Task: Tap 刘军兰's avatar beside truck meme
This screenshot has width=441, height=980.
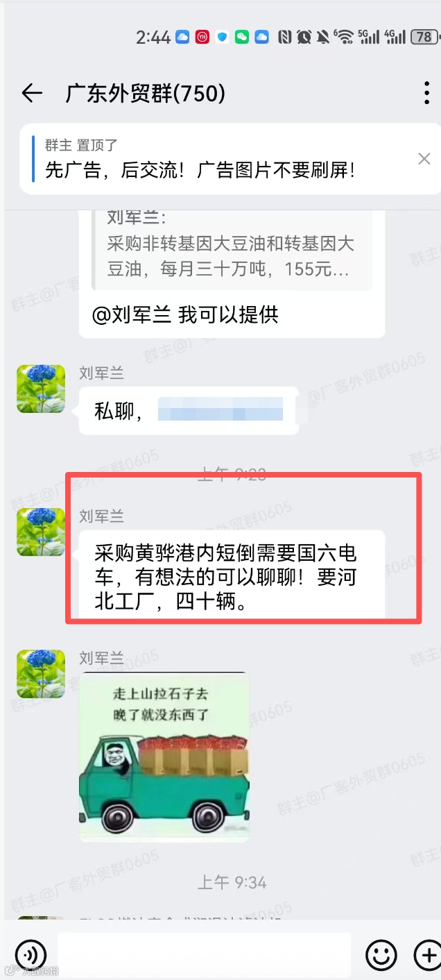Action: pos(41,674)
